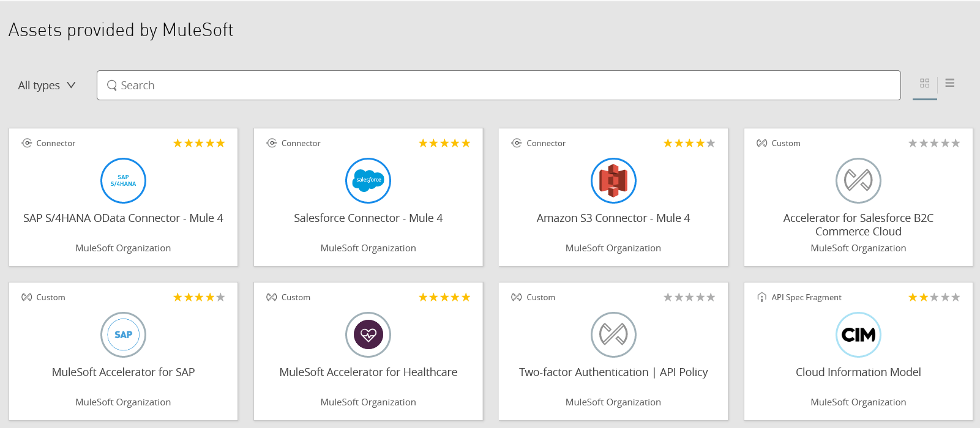The image size is (980, 428).
Task: Click the Salesforce cloud logo icon
Action: coord(368,180)
